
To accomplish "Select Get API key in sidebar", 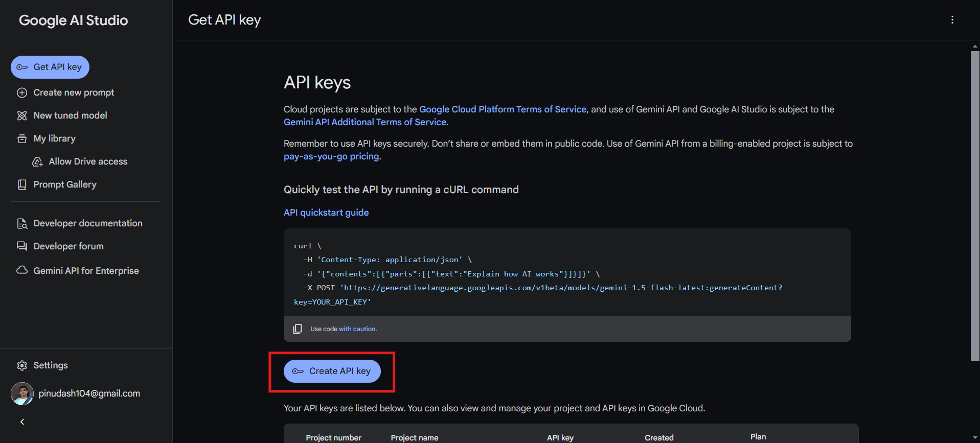I will click(50, 67).
